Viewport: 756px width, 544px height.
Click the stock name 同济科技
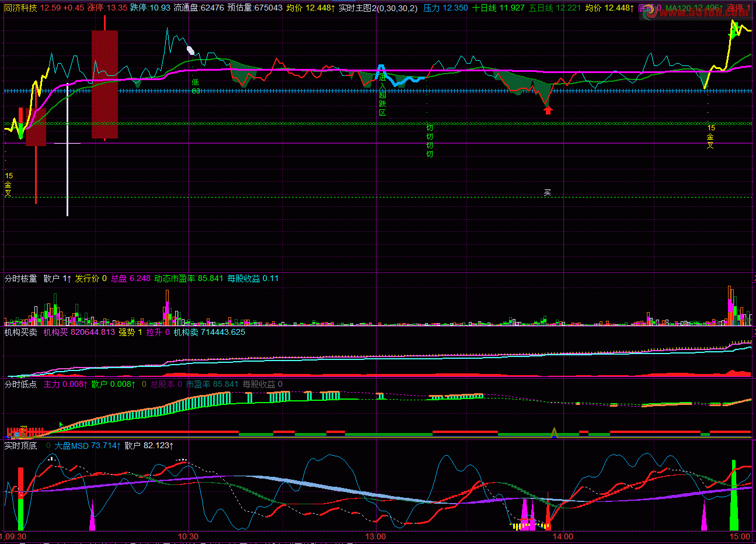pos(20,8)
